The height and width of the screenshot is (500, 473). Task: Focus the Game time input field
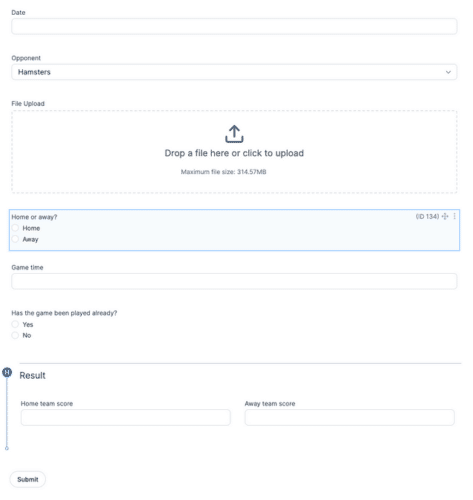tap(234, 281)
